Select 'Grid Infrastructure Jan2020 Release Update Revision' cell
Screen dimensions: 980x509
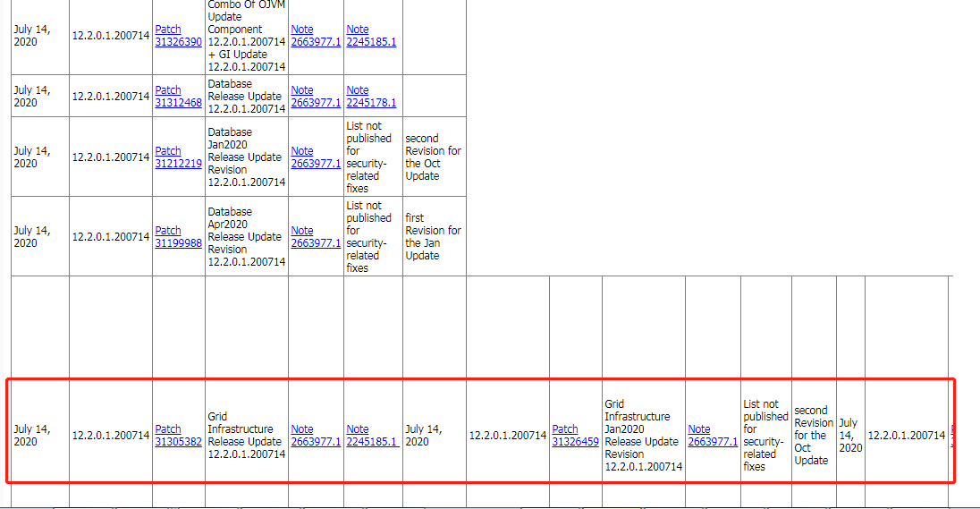[x=643, y=436]
